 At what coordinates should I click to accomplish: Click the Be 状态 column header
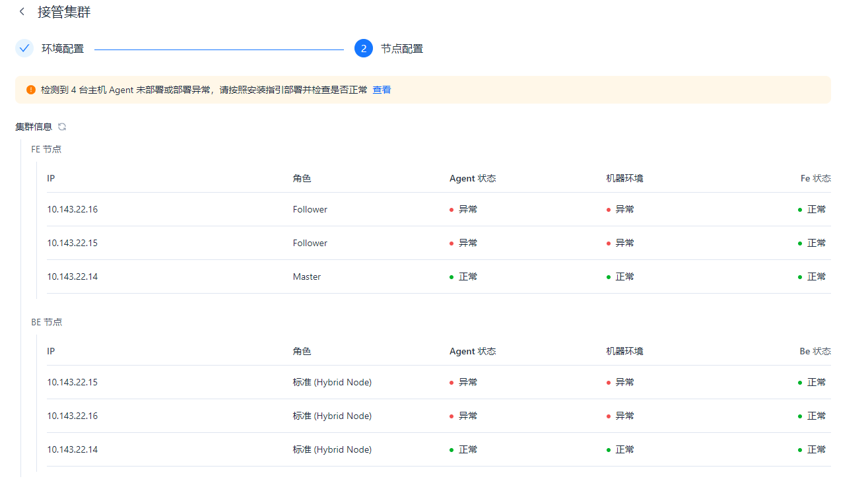[815, 351]
